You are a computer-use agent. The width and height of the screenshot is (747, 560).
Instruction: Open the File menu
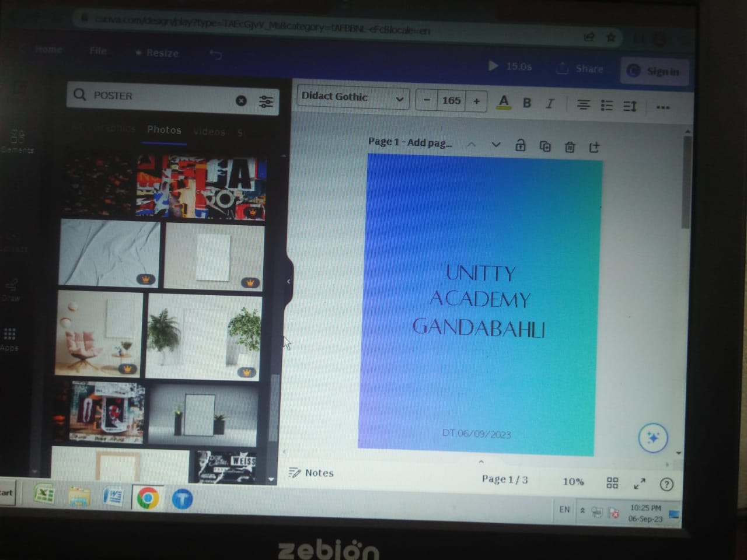pos(98,51)
